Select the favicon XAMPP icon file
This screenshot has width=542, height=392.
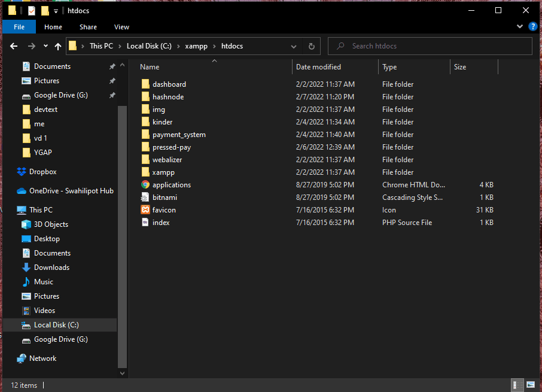(x=145, y=210)
